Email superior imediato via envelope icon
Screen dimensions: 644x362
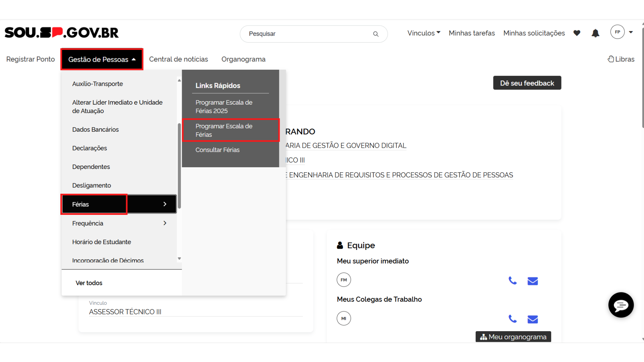pyautogui.click(x=532, y=281)
